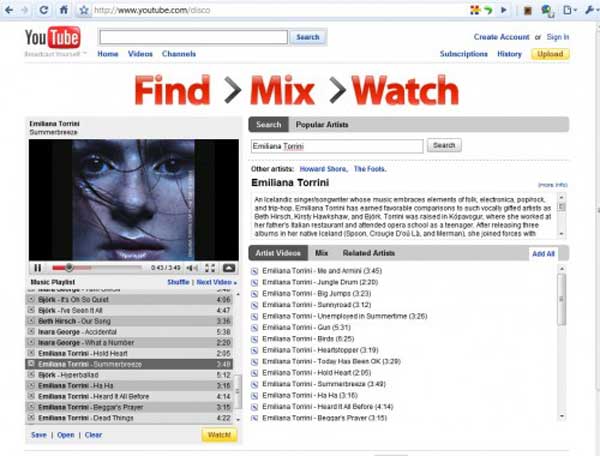
Task: Remove Björk Hyperballad from playlist
Action: point(31,375)
